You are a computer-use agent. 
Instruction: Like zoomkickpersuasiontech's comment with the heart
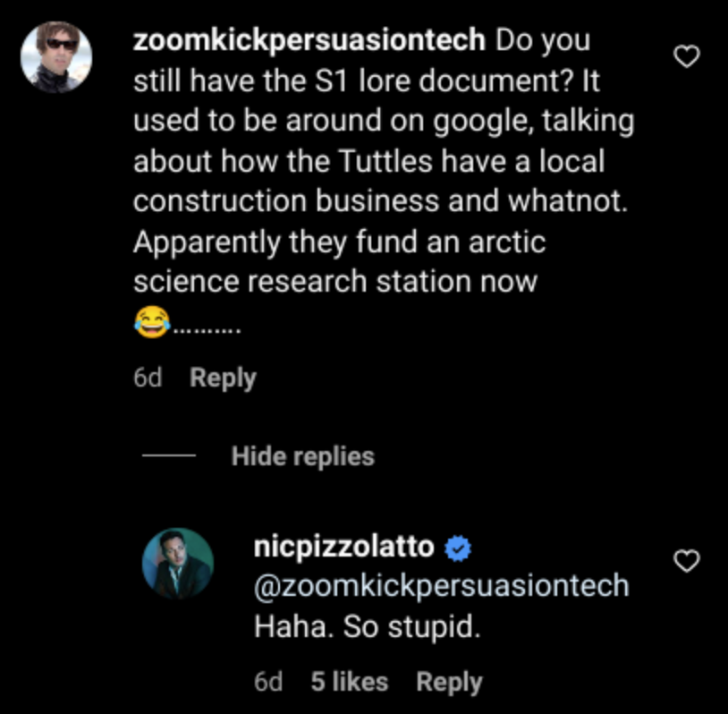(686, 57)
